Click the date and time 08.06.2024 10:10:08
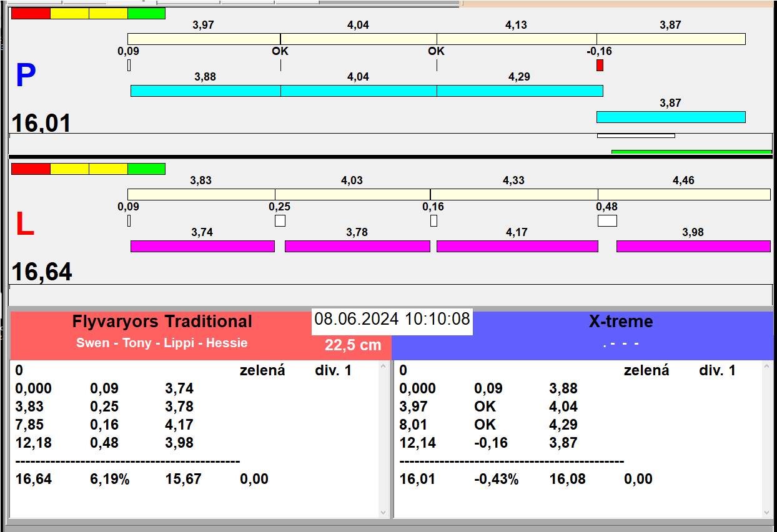The image size is (777, 532). tap(392, 319)
